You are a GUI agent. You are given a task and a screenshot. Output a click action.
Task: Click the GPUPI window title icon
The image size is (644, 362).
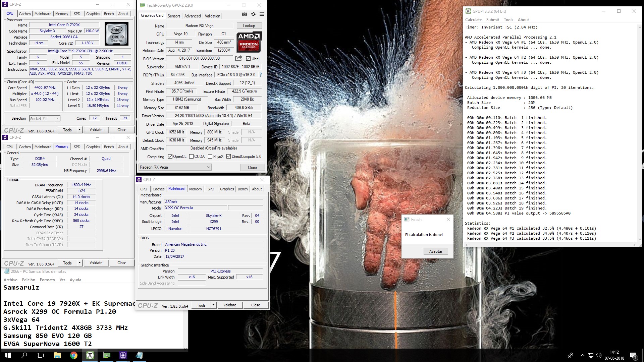(x=468, y=11)
